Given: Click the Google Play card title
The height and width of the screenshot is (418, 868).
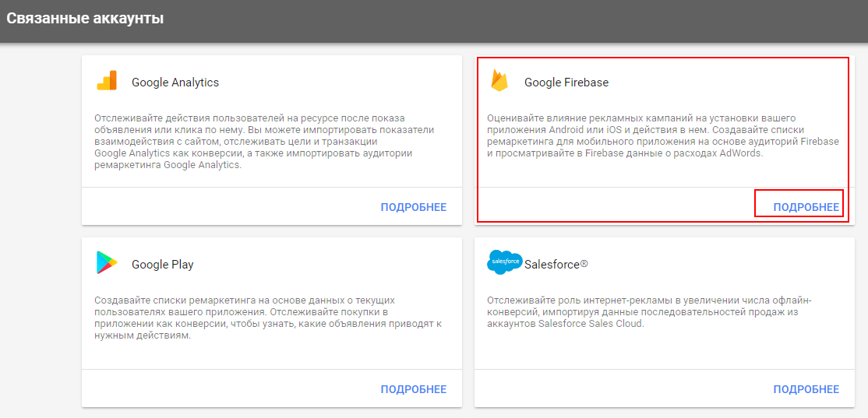Looking at the screenshot, I should pos(163,265).
